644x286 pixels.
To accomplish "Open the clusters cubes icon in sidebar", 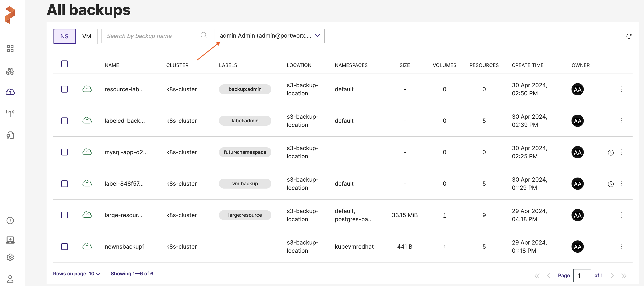I will click(10, 71).
